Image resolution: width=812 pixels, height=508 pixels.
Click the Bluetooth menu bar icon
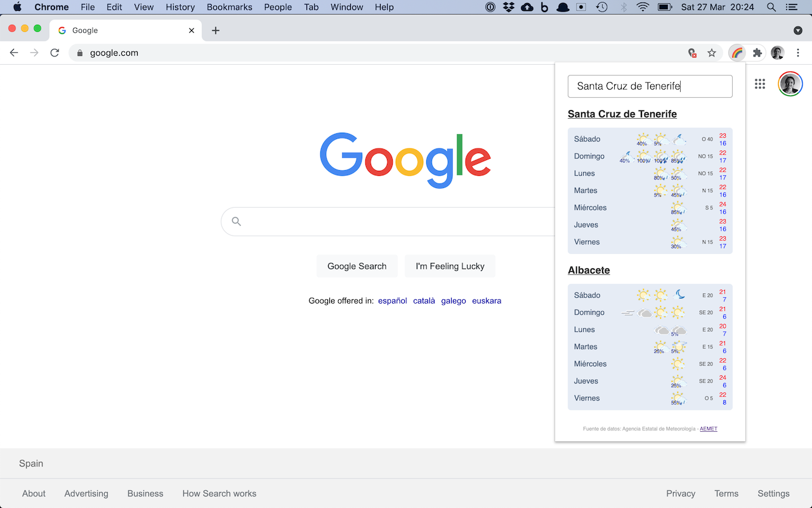point(624,7)
